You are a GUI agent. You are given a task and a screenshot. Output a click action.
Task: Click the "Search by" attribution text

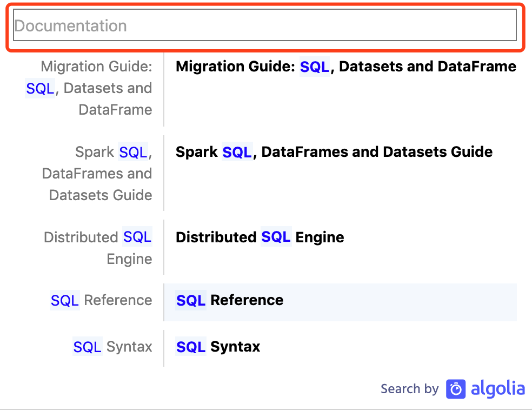pyautogui.click(x=409, y=389)
